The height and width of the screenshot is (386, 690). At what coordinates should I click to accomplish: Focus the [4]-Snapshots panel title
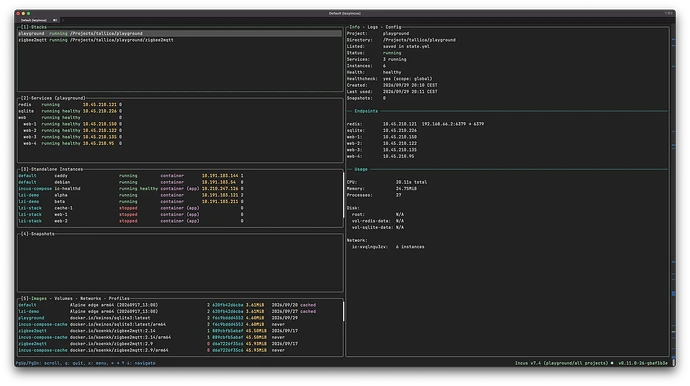pyautogui.click(x=38, y=234)
